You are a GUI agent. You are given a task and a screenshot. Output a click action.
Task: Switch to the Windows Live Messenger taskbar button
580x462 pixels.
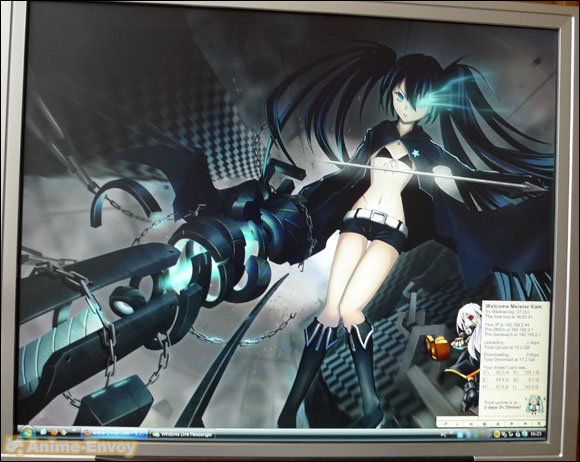pos(182,434)
